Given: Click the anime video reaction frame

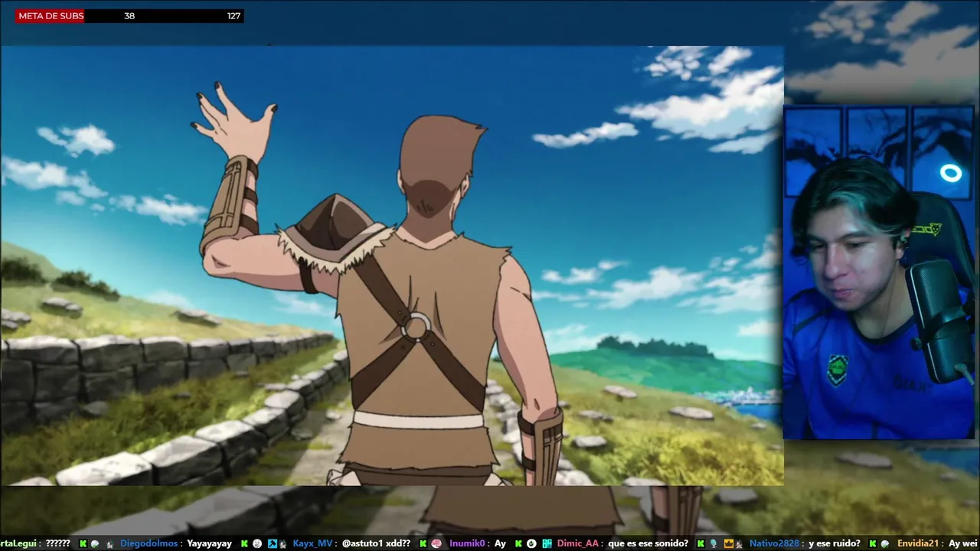Looking at the screenshot, I should point(392,266).
